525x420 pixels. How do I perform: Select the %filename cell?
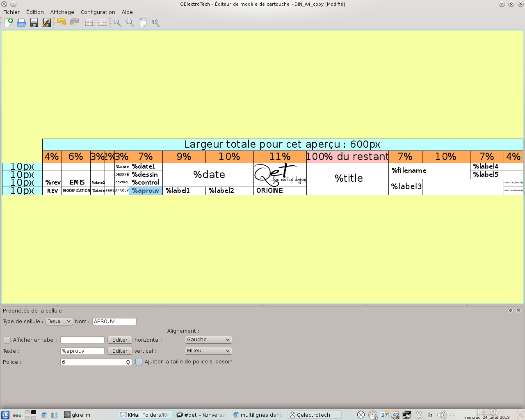(429, 171)
